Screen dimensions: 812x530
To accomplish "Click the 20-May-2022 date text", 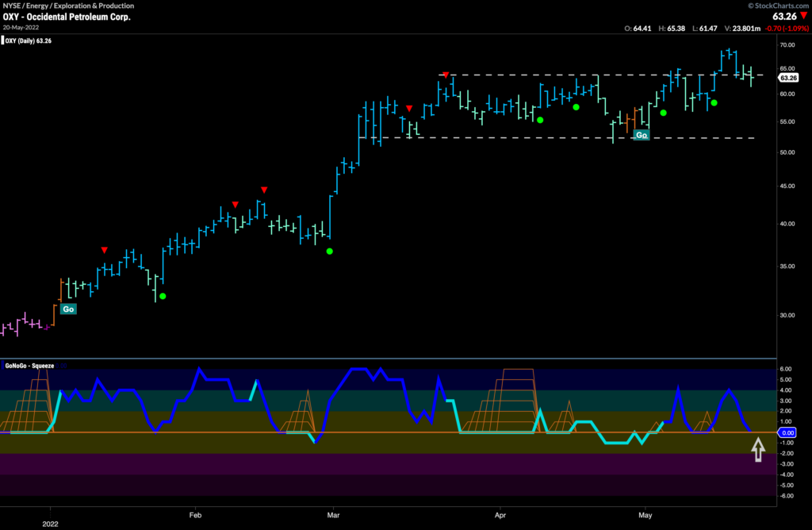I will pyautogui.click(x=21, y=28).
